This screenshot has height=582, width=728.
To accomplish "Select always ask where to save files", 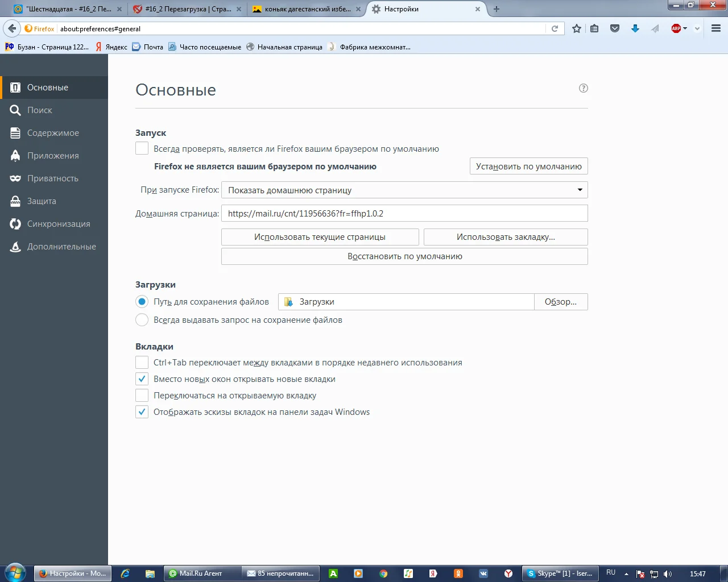I will click(142, 320).
